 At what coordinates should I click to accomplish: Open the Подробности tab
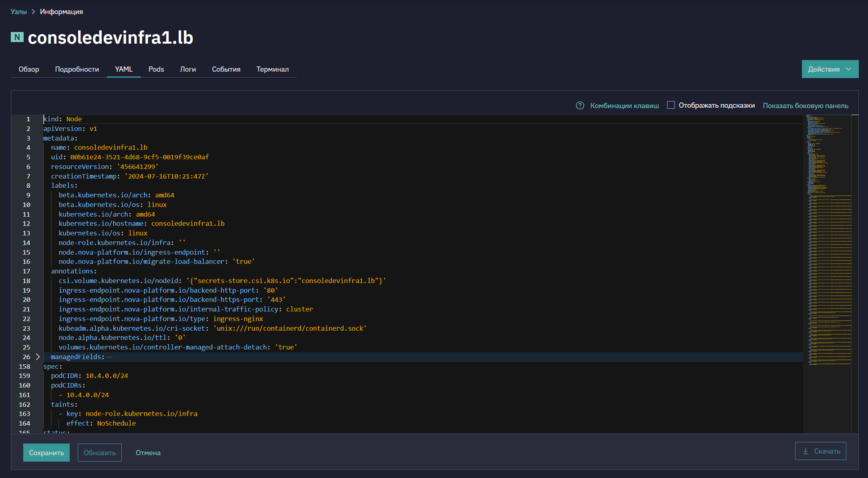(x=77, y=69)
